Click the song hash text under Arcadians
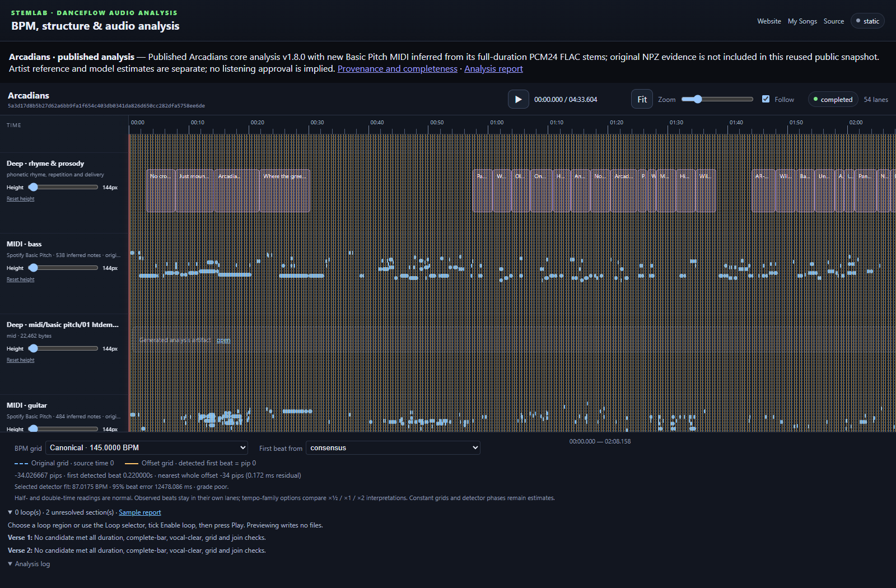The height and width of the screenshot is (588, 896). 106,106
